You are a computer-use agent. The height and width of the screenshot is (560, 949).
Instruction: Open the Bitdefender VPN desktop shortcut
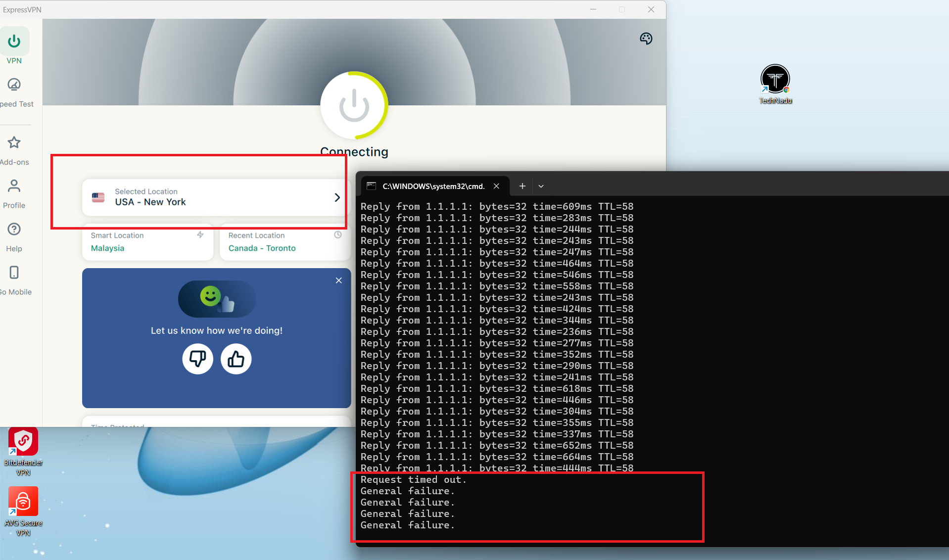23,452
